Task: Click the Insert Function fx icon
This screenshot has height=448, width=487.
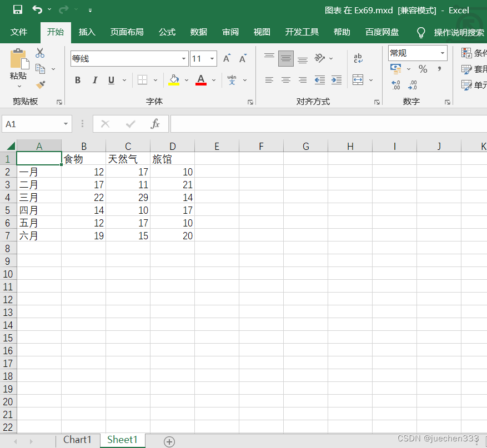Action: point(155,124)
